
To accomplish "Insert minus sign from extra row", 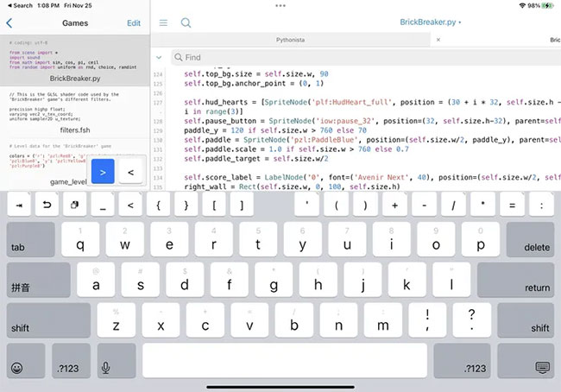I will tap(424, 205).
